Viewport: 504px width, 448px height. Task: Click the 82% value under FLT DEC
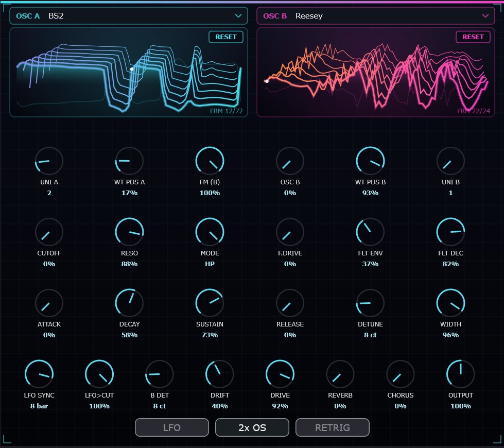[x=450, y=264]
